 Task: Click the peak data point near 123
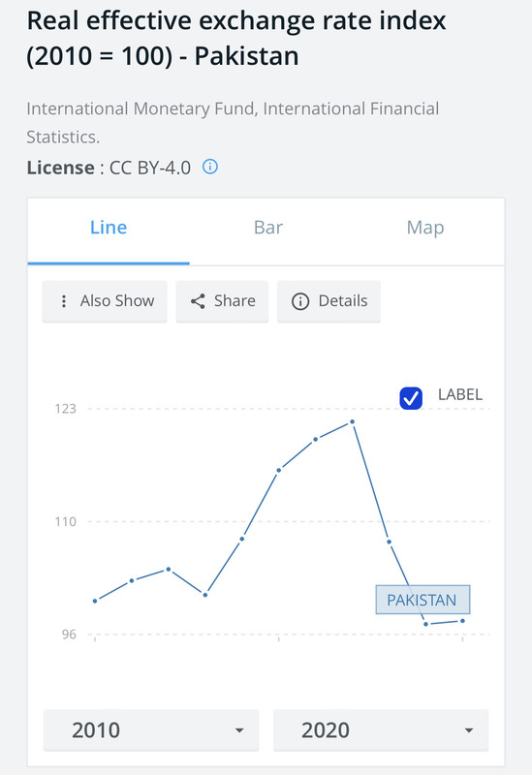click(x=353, y=421)
